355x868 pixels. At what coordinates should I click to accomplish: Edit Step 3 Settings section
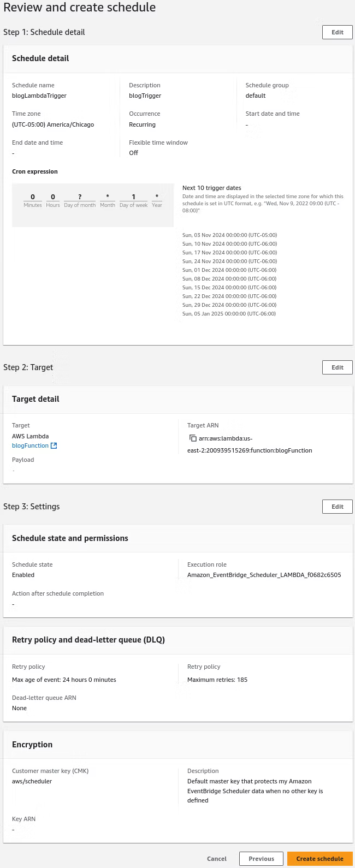pyautogui.click(x=338, y=507)
